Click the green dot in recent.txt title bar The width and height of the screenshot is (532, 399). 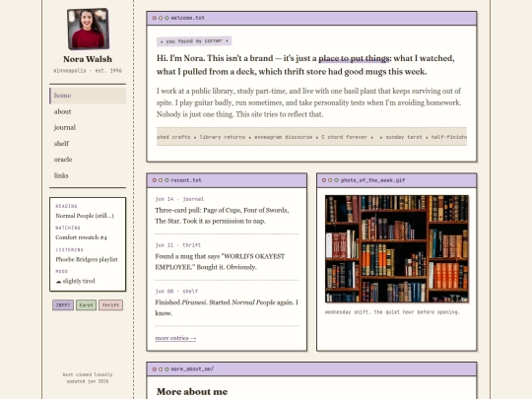pyautogui.click(x=166, y=180)
